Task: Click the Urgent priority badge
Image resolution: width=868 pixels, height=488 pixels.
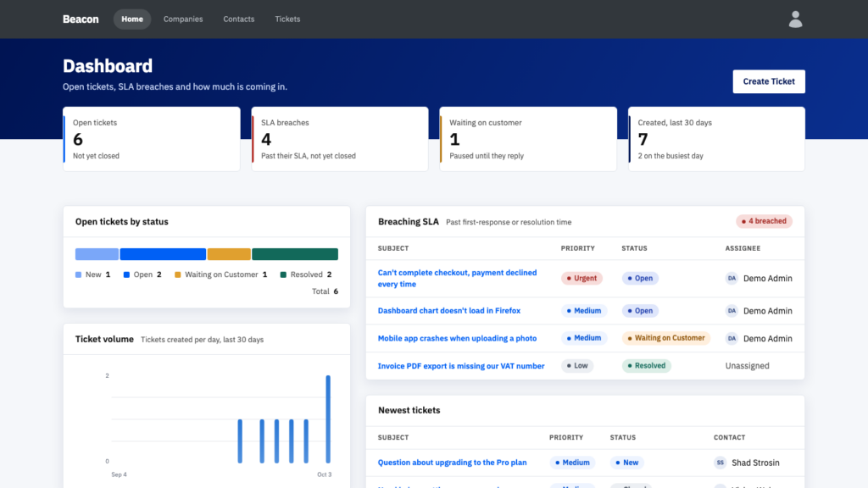Action: [x=581, y=278]
